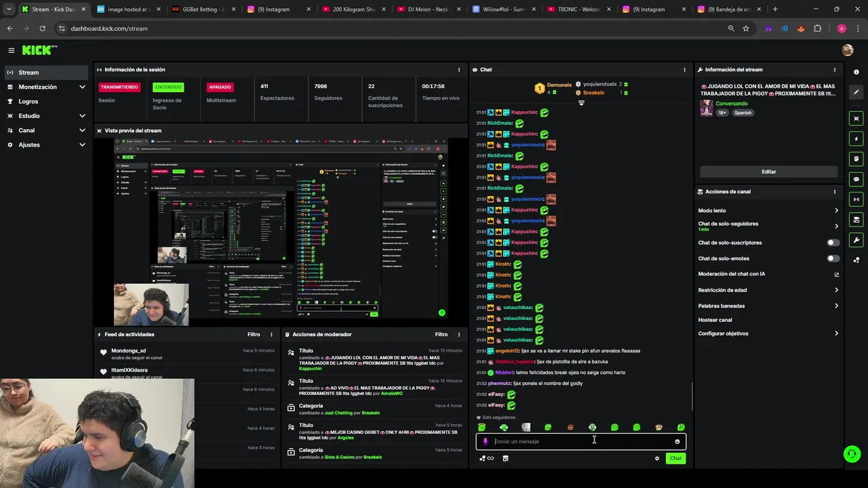Image resolution: width=868 pixels, height=488 pixels.
Task: Click the chat bubble icon in right sidebar
Action: pos(856,179)
